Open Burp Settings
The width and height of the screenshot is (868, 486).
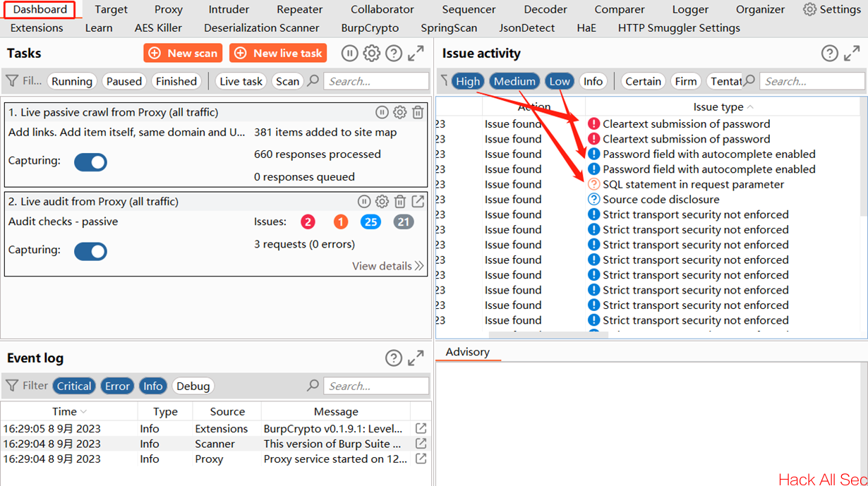click(832, 9)
